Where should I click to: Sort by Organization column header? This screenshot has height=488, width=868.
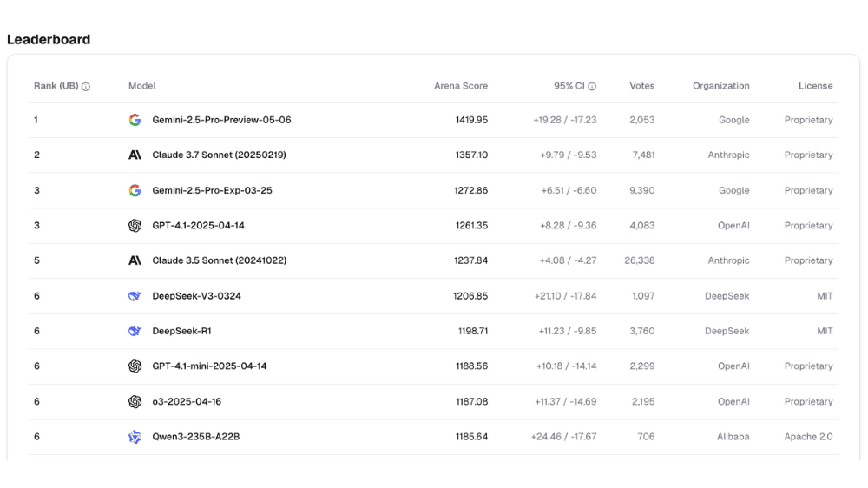tap(720, 86)
